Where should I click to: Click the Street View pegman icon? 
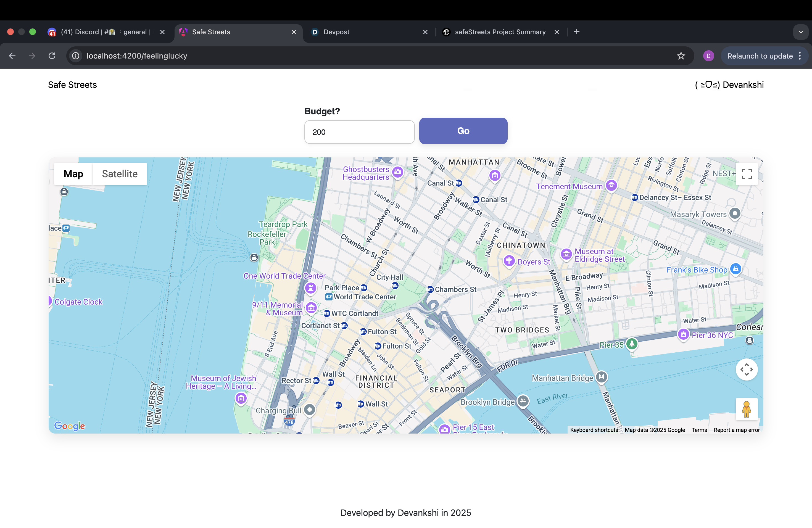[x=746, y=409]
